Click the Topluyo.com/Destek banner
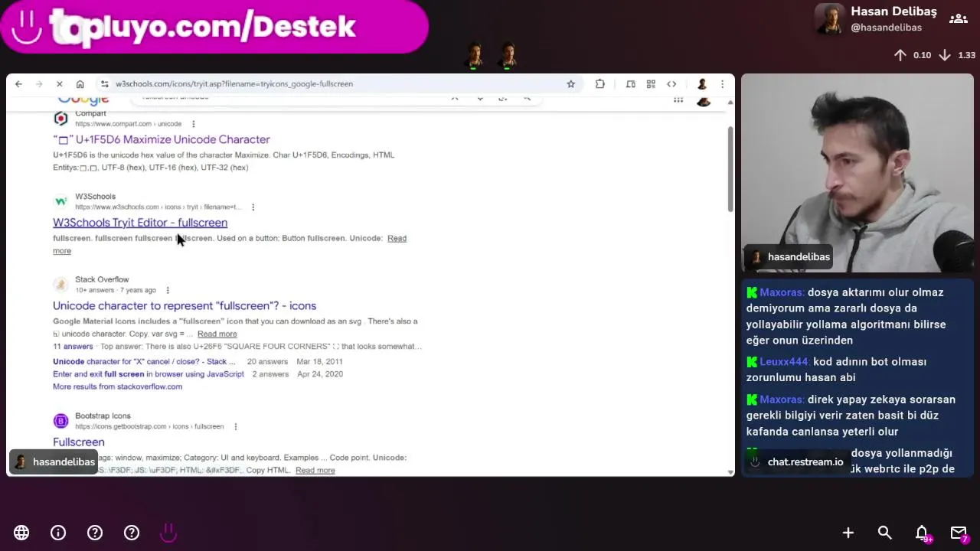 [214, 27]
